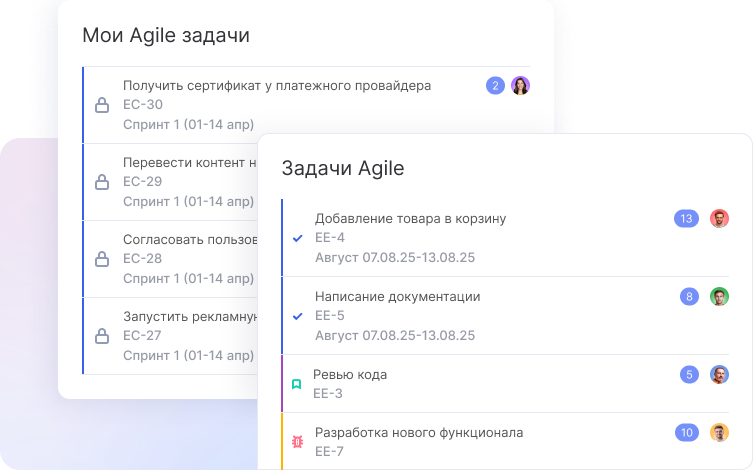Open assignee avatar on Написание документации

(x=719, y=297)
